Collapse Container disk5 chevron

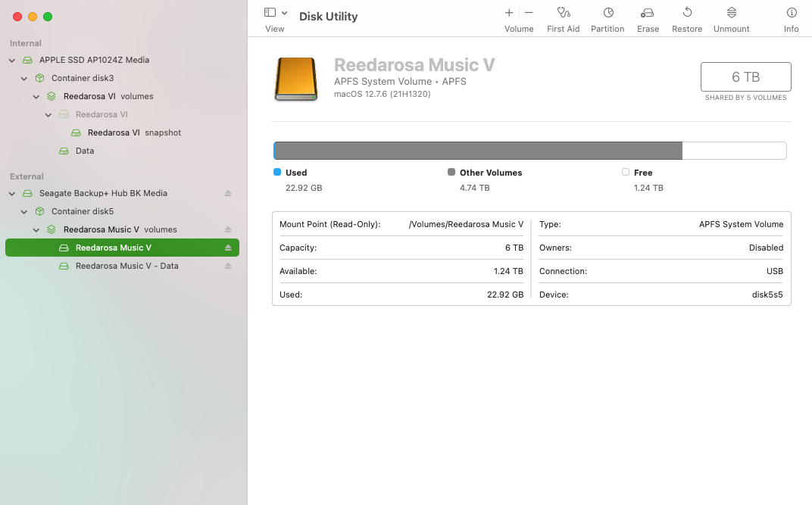point(23,212)
